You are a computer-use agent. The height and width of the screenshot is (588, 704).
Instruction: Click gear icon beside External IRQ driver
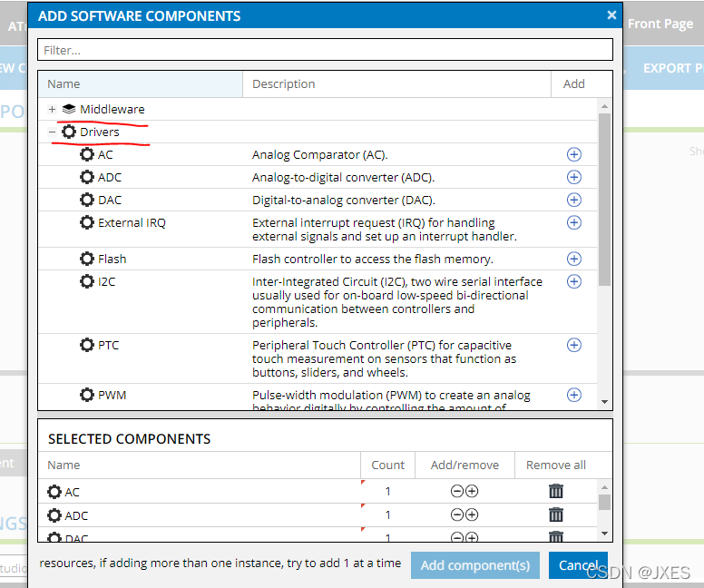(87, 222)
